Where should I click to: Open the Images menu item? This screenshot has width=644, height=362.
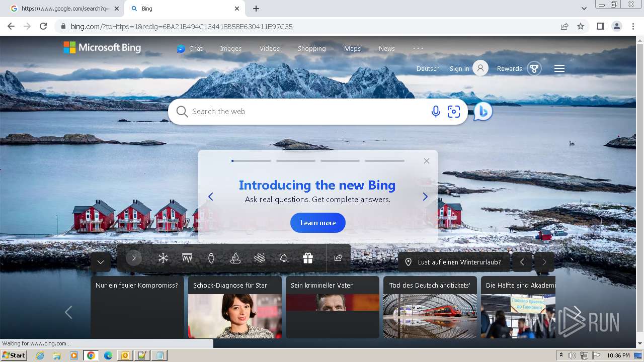[230, 49]
